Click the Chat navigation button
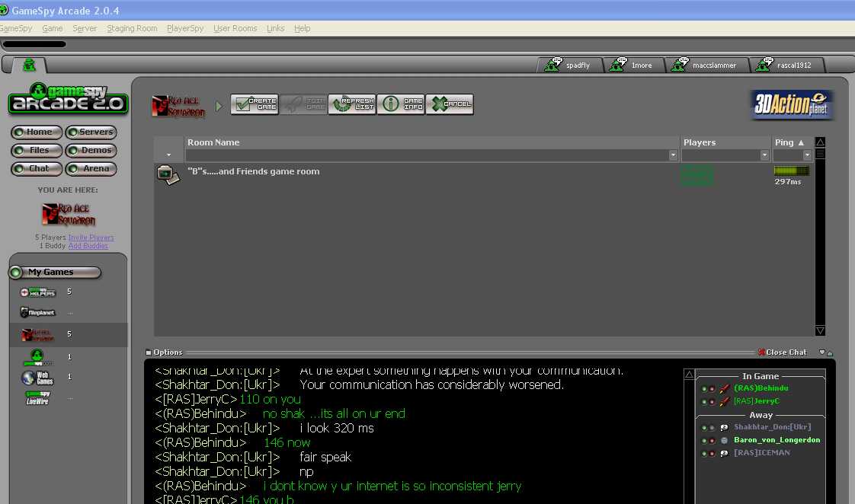The height and width of the screenshot is (504, 855). coord(37,169)
